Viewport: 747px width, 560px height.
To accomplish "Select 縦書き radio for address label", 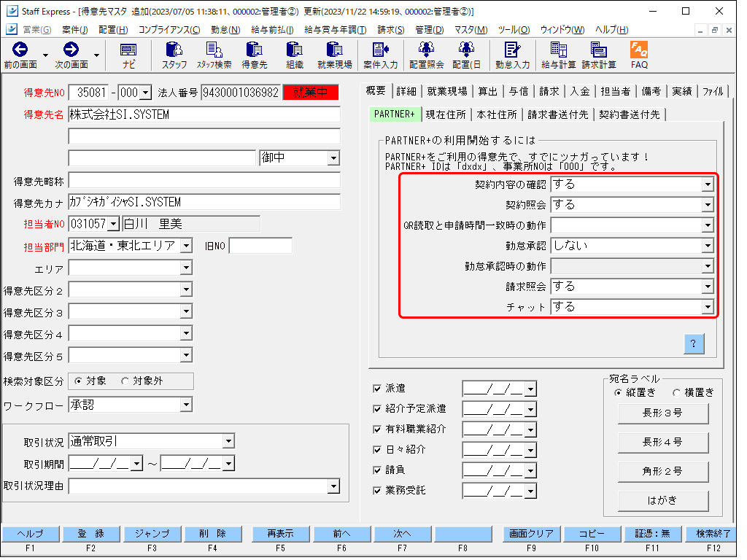I will pyautogui.click(x=618, y=393).
